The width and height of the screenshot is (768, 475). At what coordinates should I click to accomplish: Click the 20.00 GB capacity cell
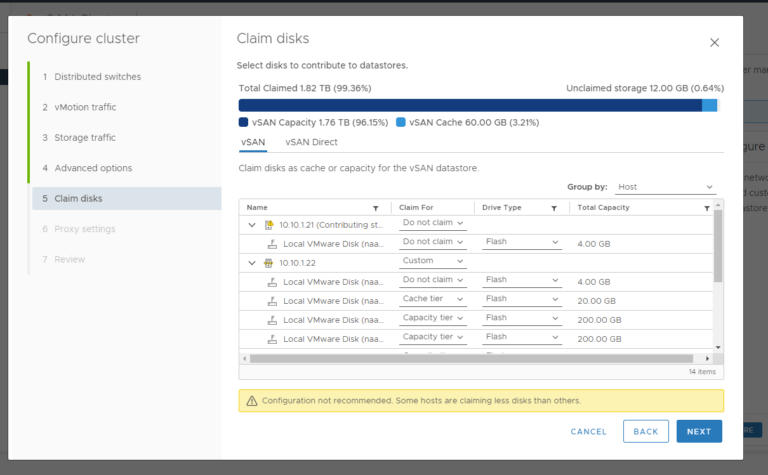pos(596,301)
